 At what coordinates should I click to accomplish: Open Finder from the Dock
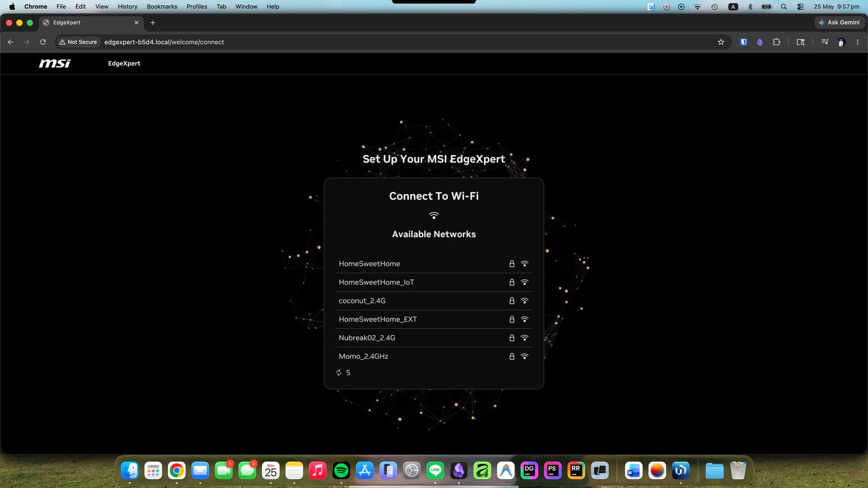pos(130,471)
